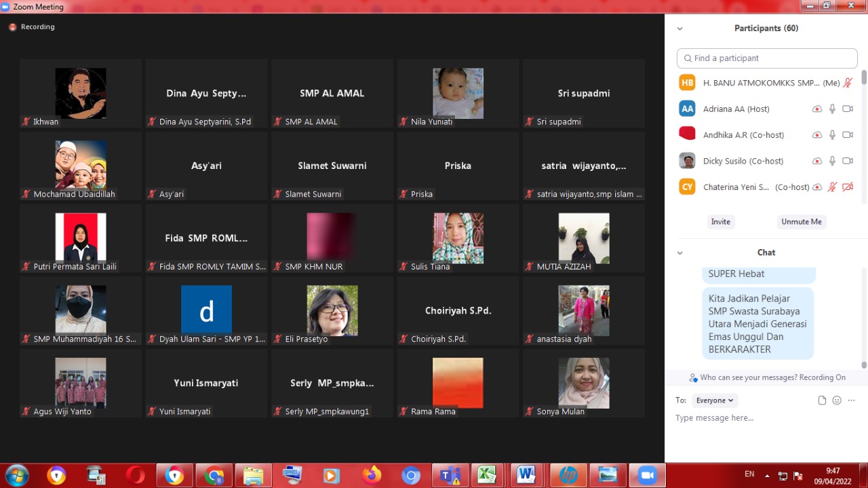Viewport: 868px width, 488px height.
Task: Open Microsoft Word from the taskbar
Action: click(526, 475)
